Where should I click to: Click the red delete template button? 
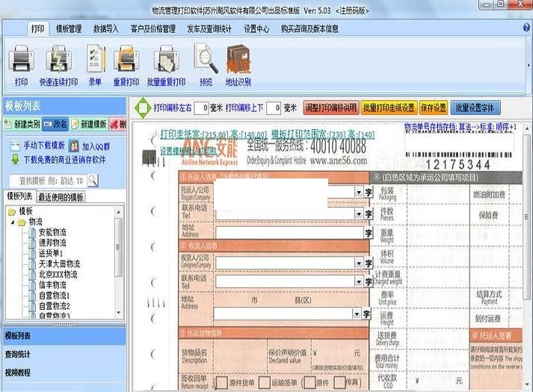117,124
